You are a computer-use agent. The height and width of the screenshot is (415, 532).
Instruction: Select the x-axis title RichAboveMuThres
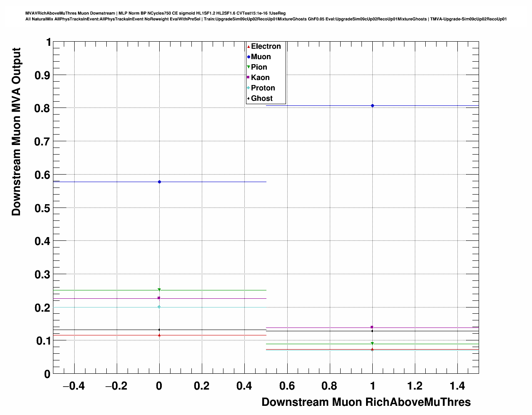point(366,402)
